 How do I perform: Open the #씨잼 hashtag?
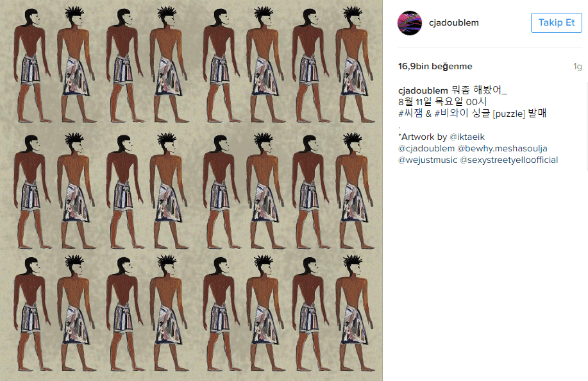tap(410, 114)
